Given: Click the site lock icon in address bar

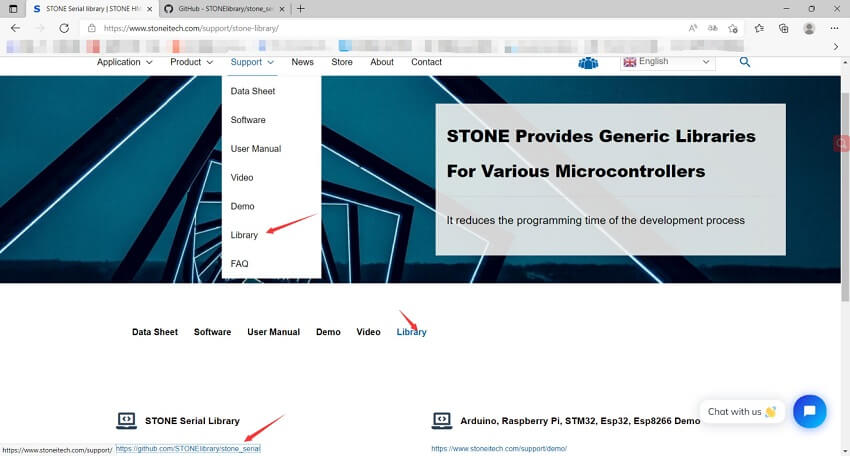Looking at the screenshot, I should point(92,28).
